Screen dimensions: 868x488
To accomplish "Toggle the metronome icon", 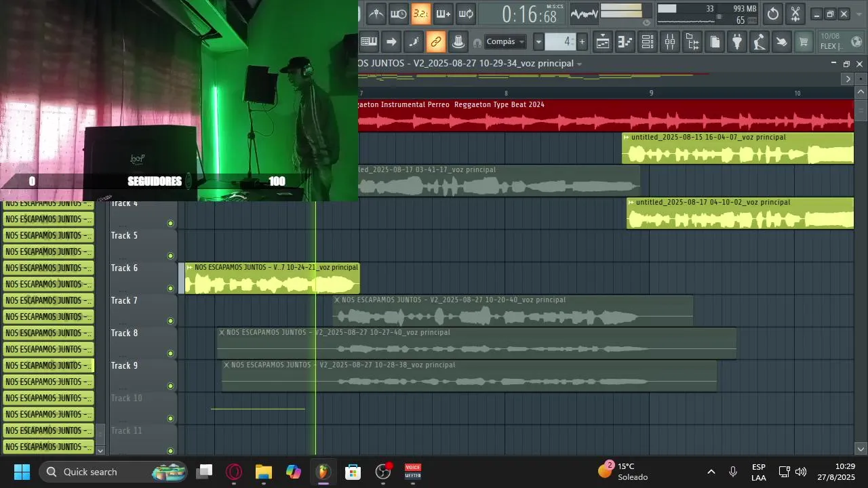I will pos(376,14).
